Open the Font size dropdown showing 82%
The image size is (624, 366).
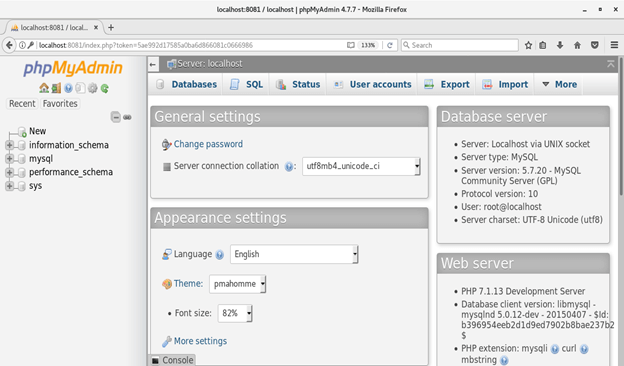[235, 313]
